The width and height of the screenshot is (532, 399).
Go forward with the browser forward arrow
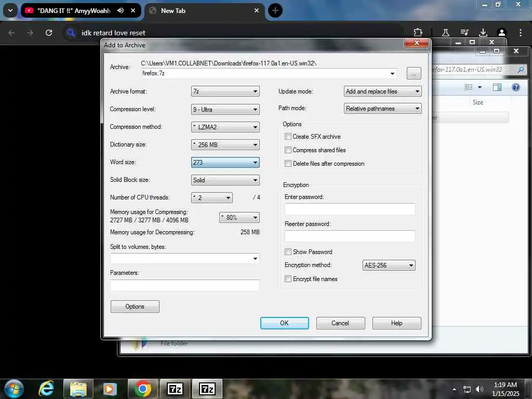pyautogui.click(x=30, y=33)
